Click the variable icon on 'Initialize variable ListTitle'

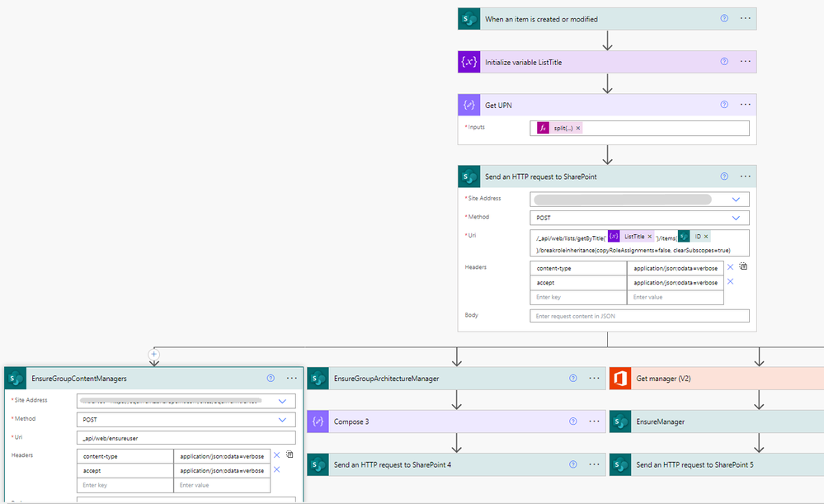[x=469, y=62]
